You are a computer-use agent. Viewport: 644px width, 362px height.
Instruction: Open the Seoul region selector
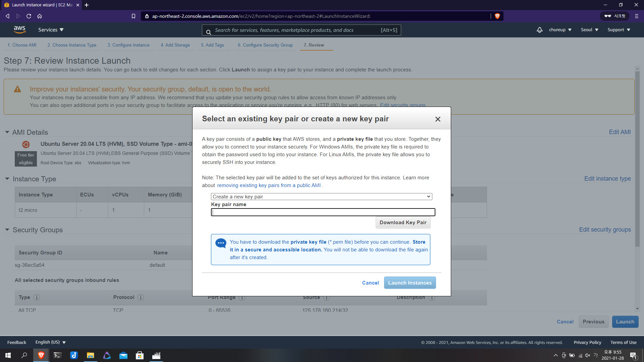click(x=589, y=30)
